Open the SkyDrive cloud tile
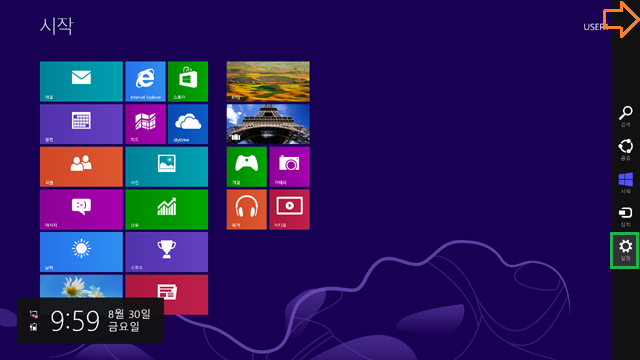The image size is (640, 360). coord(188,124)
